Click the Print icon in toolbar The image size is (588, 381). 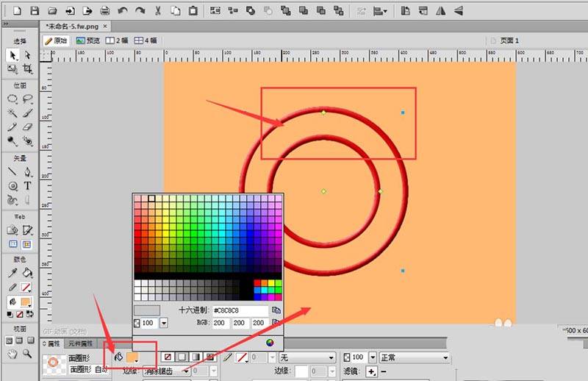(x=104, y=11)
